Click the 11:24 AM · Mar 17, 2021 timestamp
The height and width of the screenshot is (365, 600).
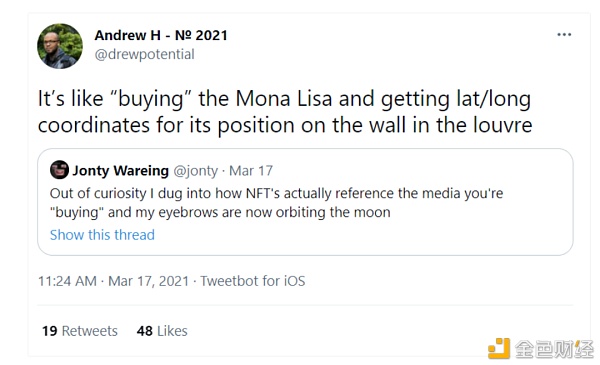[113, 281]
